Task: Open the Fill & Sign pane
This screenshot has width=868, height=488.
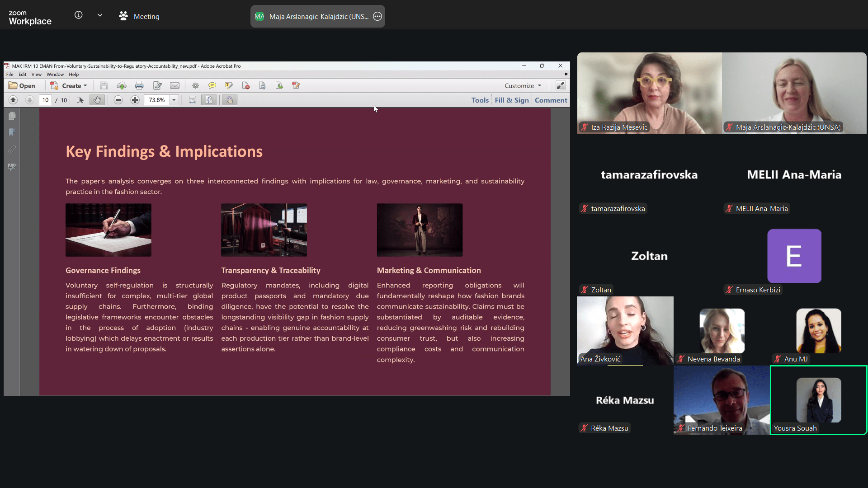Action: pos(511,100)
